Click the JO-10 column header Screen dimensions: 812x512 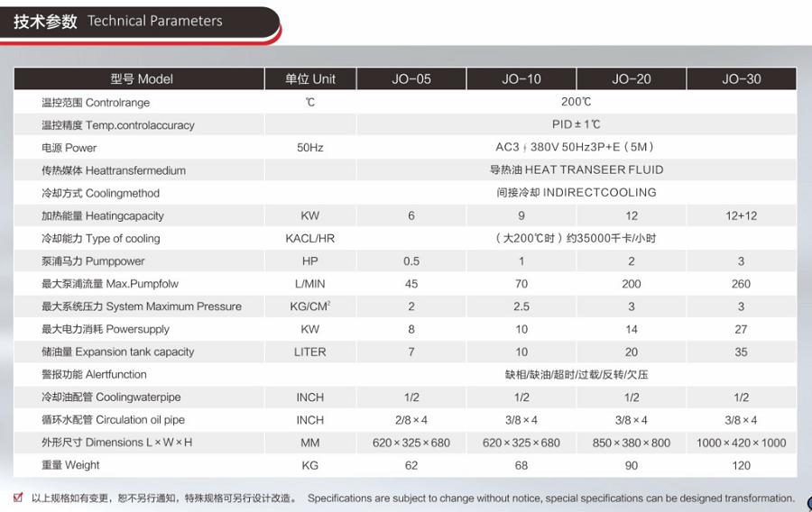click(521, 79)
